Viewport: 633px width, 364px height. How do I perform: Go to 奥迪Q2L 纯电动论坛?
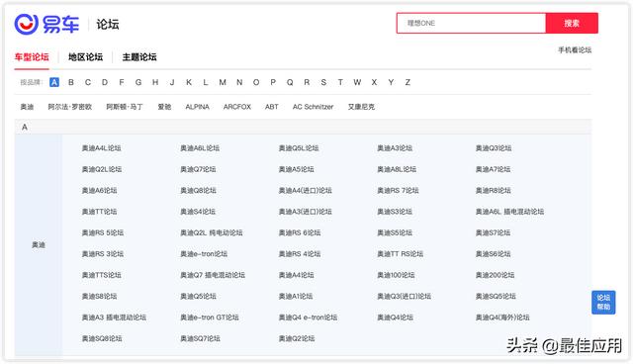click(x=212, y=232)
